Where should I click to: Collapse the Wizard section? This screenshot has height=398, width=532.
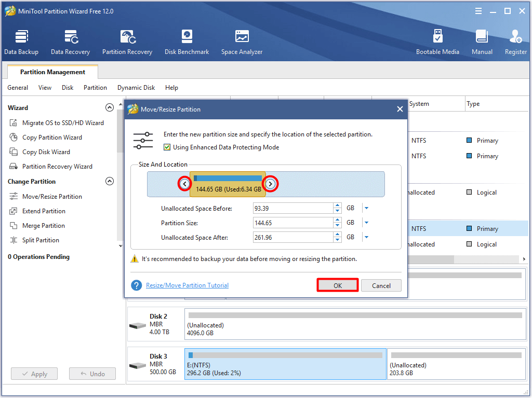pyautogui.click(x=110, y=107)
